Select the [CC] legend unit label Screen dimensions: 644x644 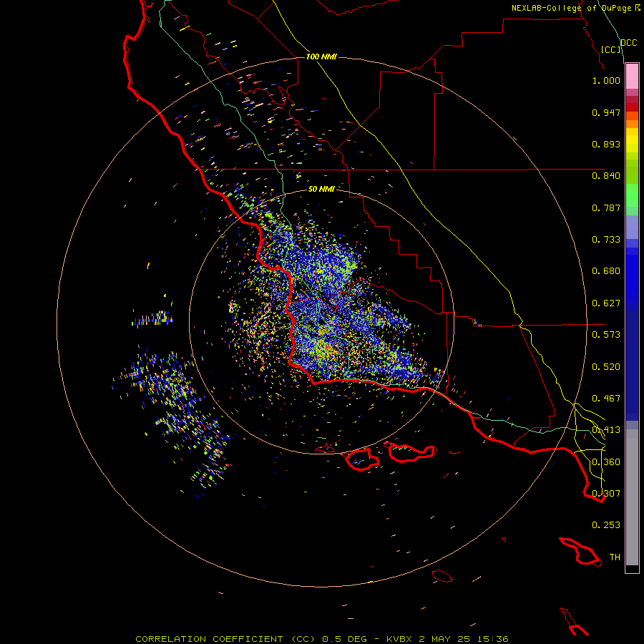(x=611, y=49)
